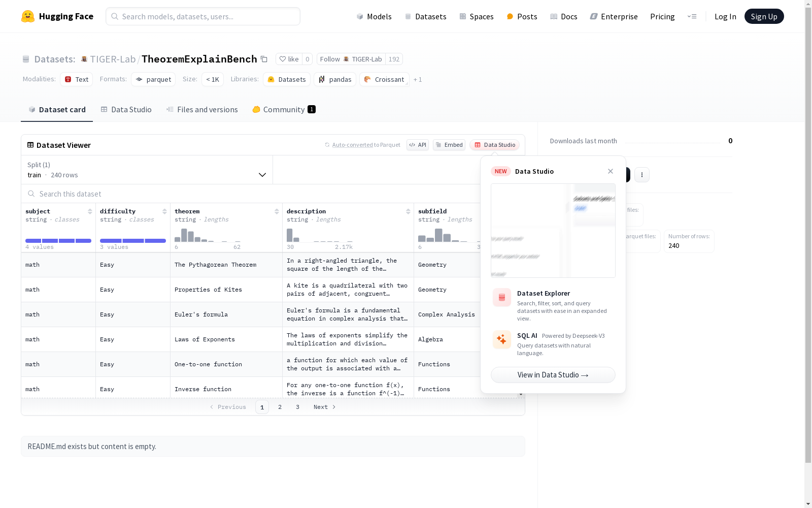Select the < 1K size tag
Screen dimensions: 812x508
click(x=213, y=79)
